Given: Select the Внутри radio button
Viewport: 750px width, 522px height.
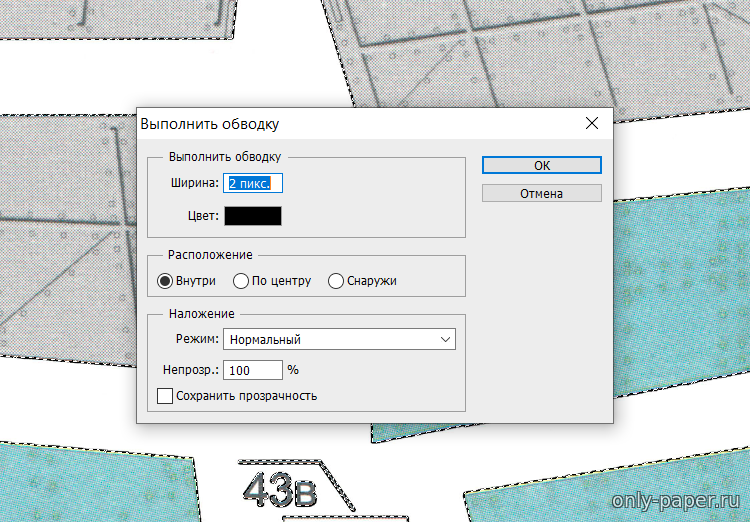Looking at the screenshot, I should [165, 281].
